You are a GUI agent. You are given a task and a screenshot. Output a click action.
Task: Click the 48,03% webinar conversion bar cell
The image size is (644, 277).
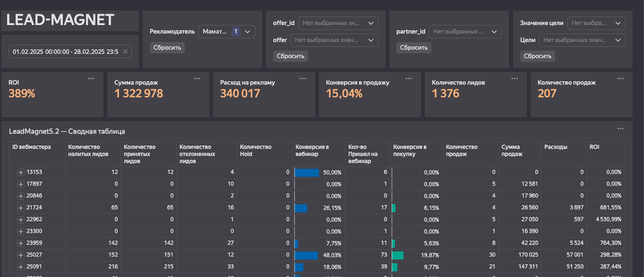tap(318, 255)
